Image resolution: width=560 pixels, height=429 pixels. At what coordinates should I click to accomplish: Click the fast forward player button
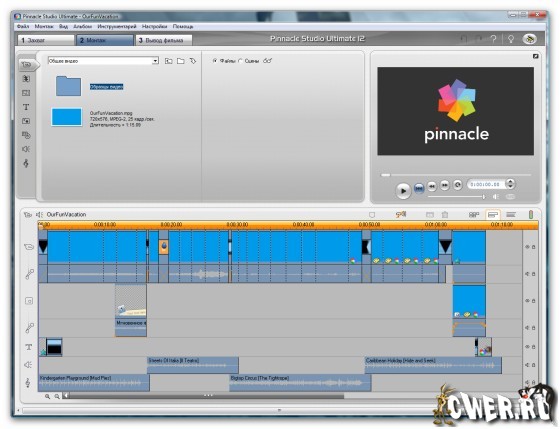[x=445, y=185]
